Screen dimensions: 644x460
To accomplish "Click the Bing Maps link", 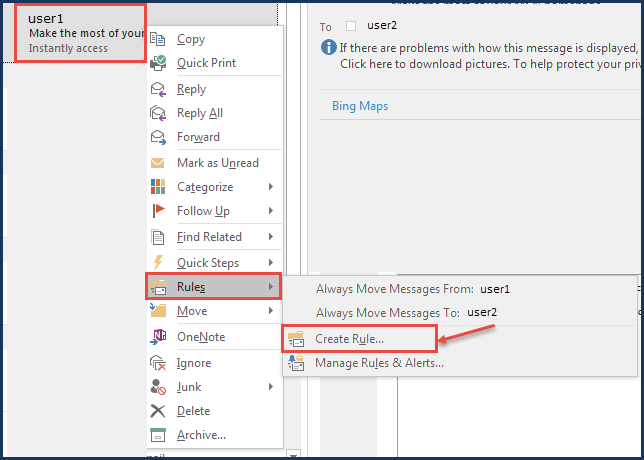I will (x=360, y=106).
